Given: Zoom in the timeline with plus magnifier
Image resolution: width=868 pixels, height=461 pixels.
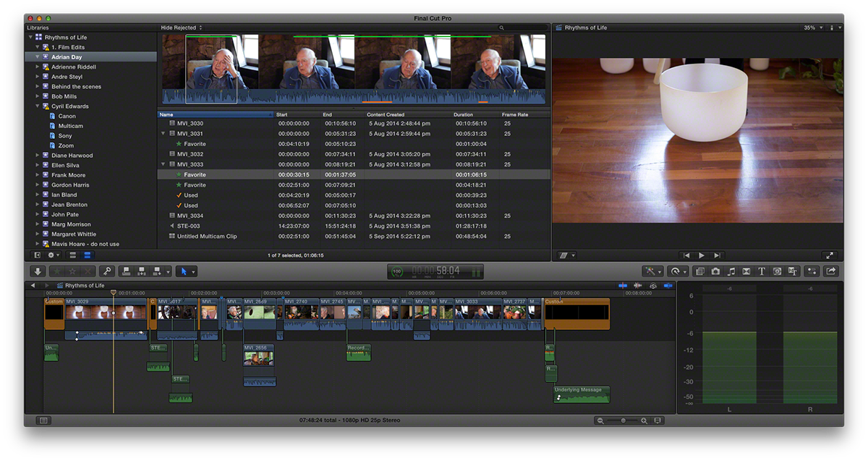Looking at the screenshot, I should pyautogui.click(x=644, y=420).
